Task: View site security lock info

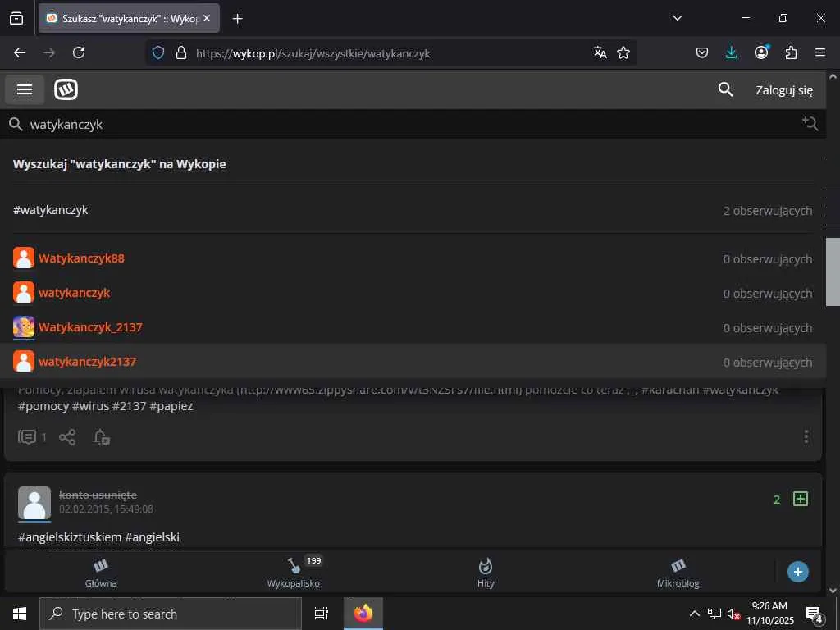Action: (181, 53)
